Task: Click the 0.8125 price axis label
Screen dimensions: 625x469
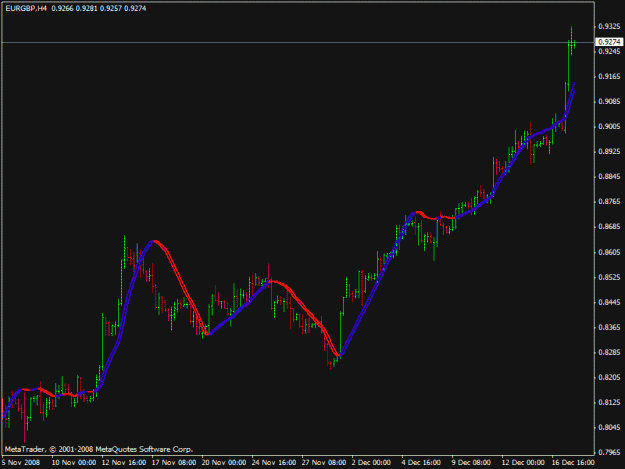Action: click(609, 402)
